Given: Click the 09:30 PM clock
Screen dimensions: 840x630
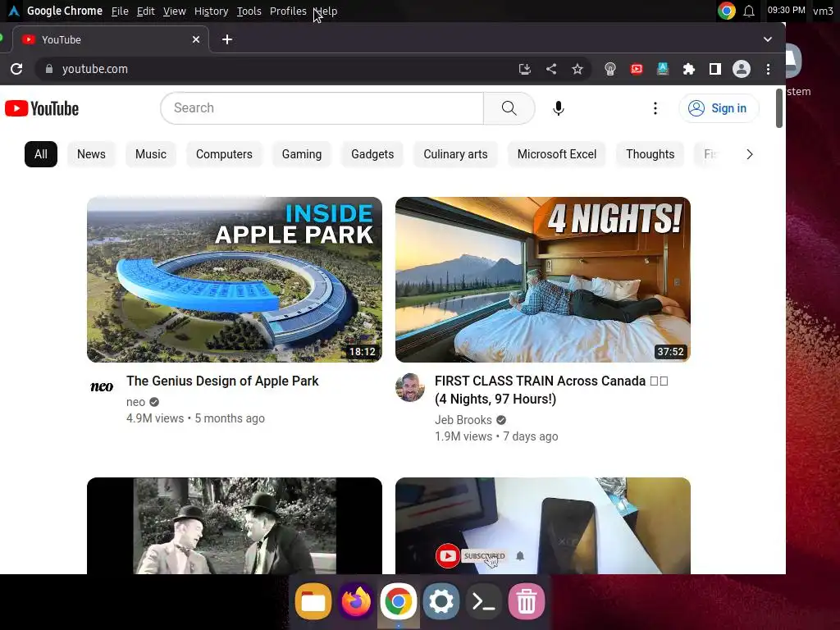Looking at the screenshot, I should pos(786,10).
